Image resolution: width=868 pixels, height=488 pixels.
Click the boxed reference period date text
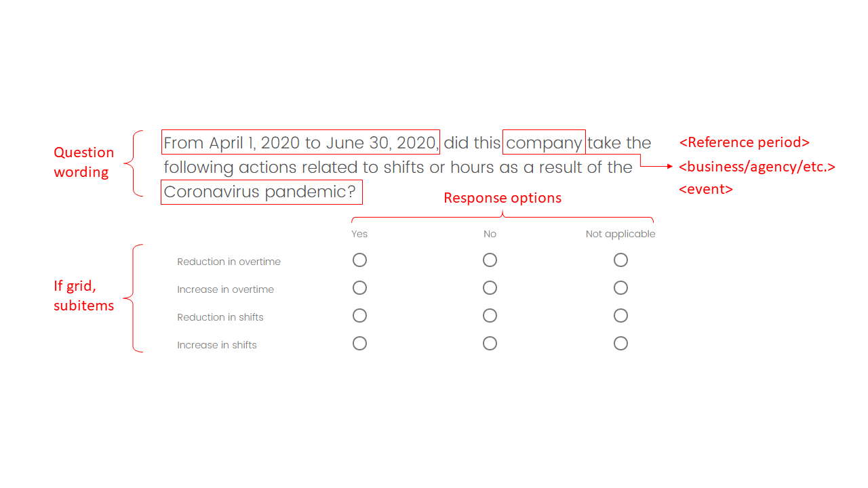300,142
